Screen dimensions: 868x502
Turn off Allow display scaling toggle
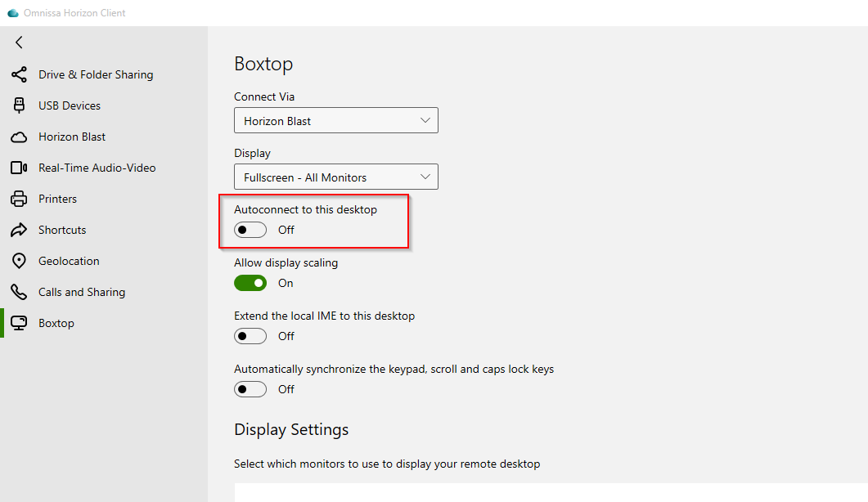250,283
